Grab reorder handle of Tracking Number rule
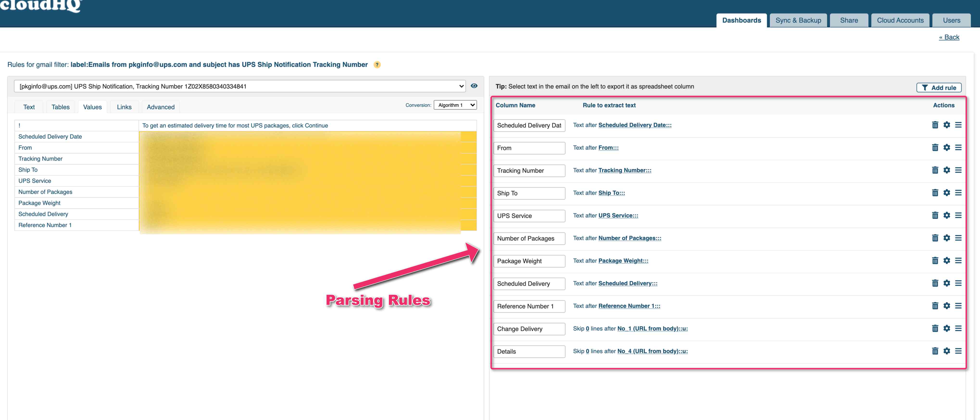This screenshot has height=420, width=980. [958, 170]
